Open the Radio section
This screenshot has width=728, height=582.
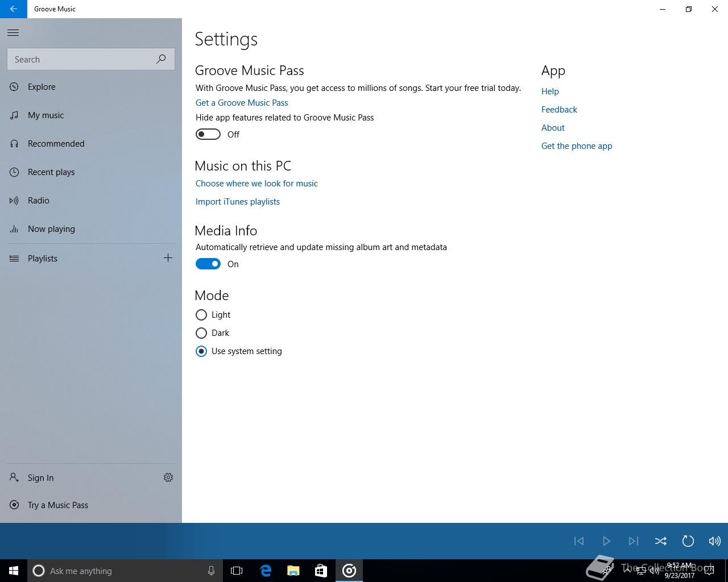pyautogui.click(x=91, y=201)
